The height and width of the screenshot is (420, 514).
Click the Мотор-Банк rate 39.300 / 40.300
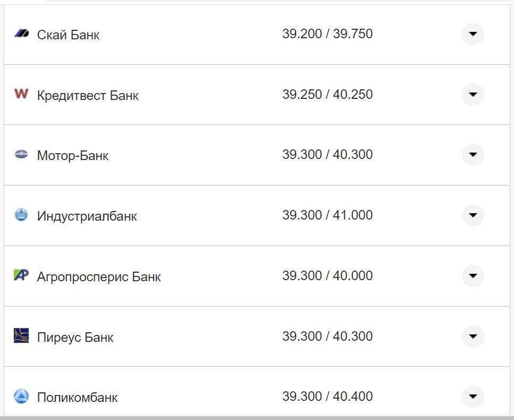[x=327, y=155]
